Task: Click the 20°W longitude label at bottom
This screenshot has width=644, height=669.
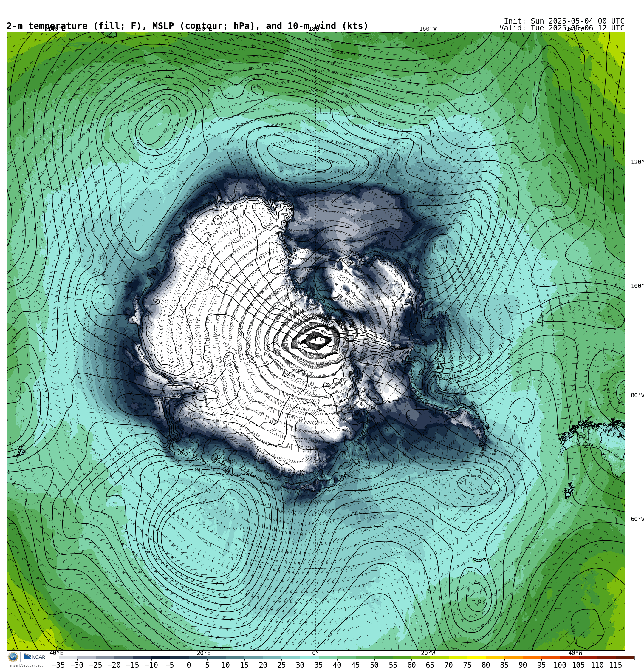Action: coord(428,653)
